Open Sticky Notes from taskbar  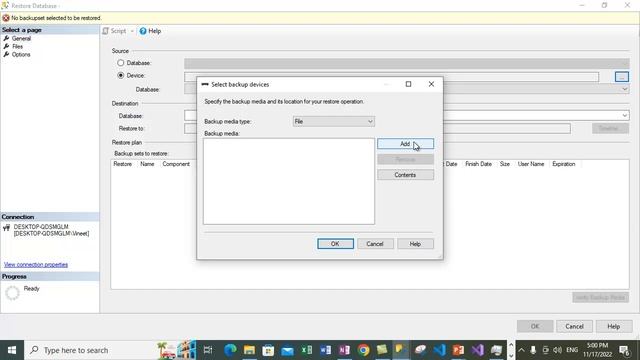coord(382,350)
